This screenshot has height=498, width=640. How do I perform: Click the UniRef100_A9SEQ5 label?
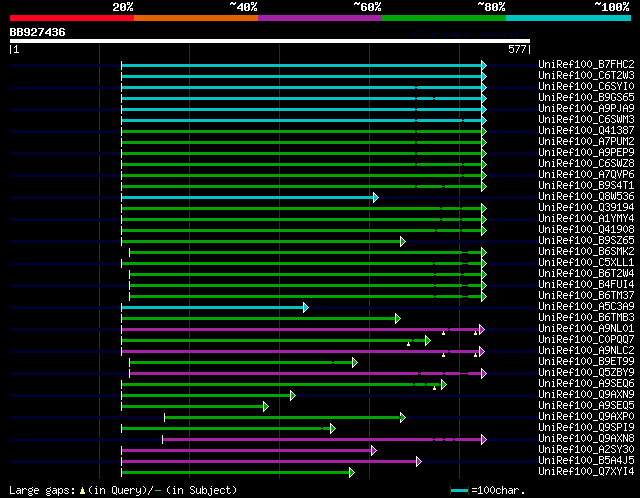tap(586, 406)
